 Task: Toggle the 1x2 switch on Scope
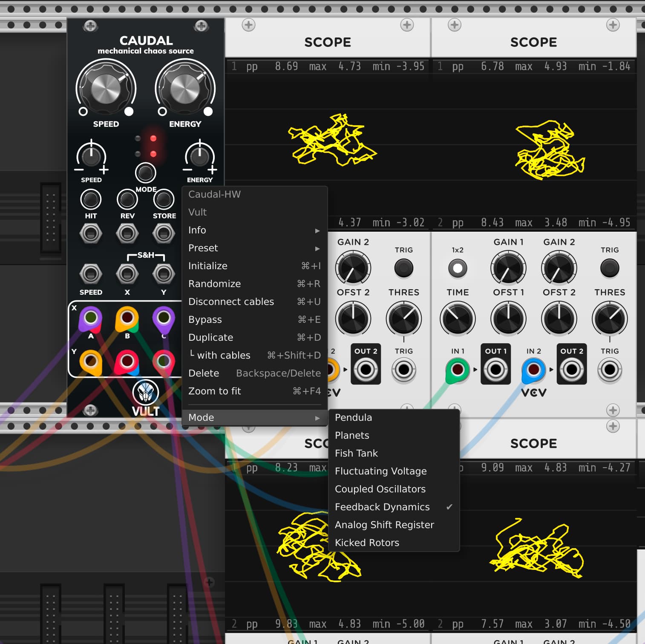(458, 268)
